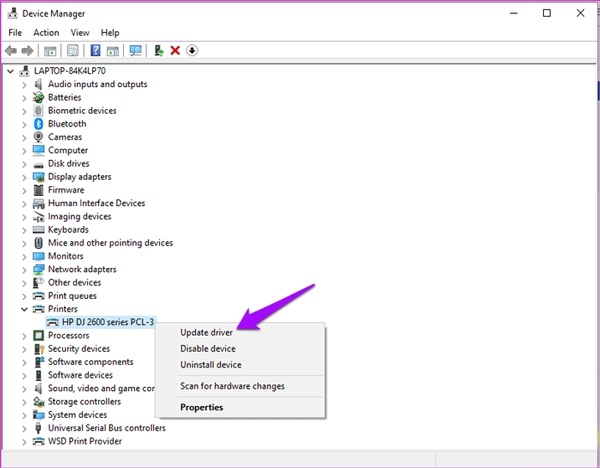Click the Cameras category icon
This screenshot has width=600, height=468.
coord(39,137)
